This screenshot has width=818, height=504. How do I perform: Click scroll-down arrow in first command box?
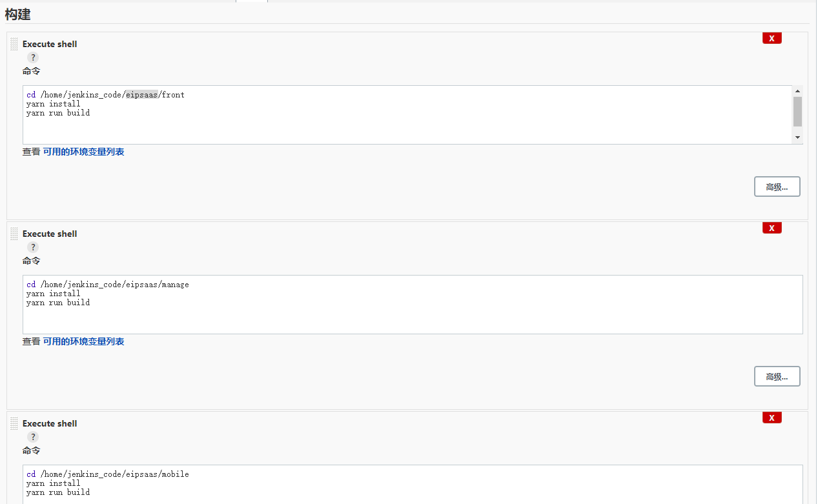click(797, 137)
